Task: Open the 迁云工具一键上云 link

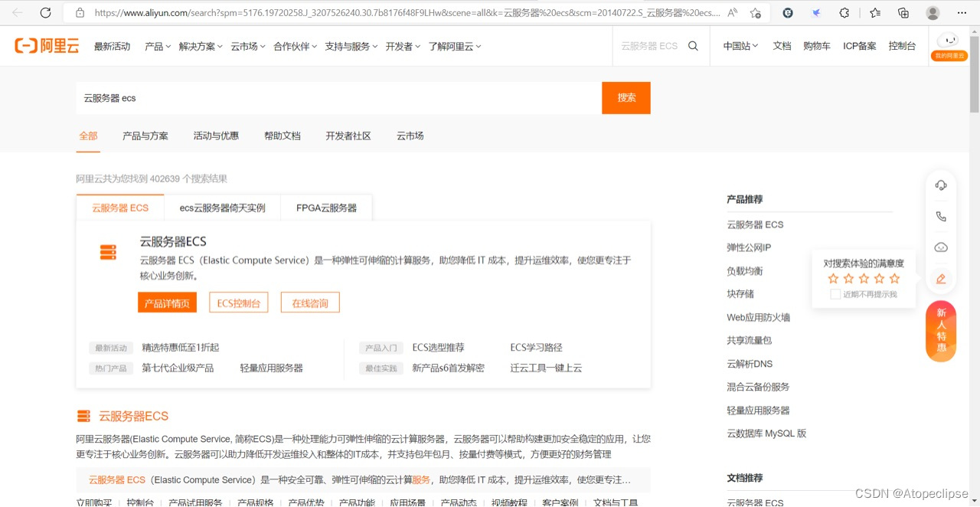Action: [x=546, y=368]
